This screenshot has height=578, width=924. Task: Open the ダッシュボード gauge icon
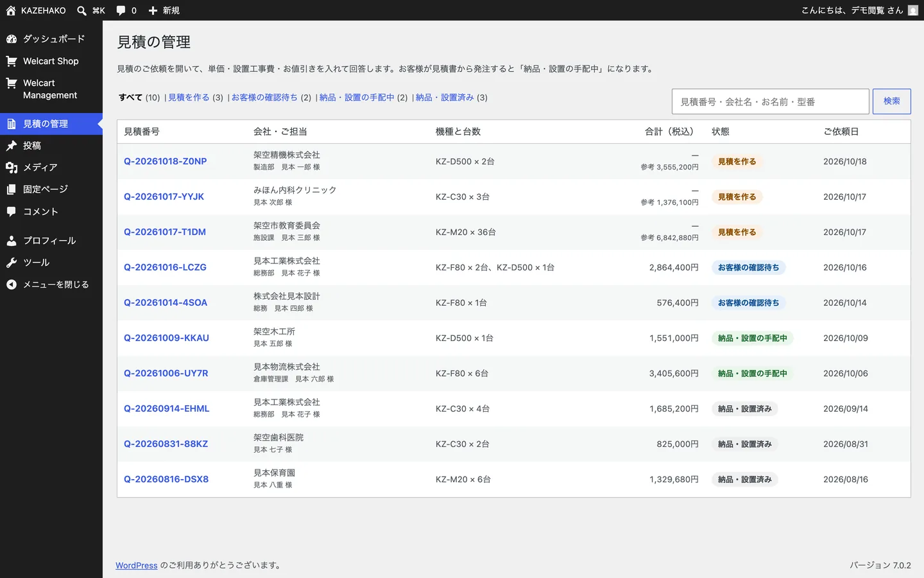coord(12,39)
